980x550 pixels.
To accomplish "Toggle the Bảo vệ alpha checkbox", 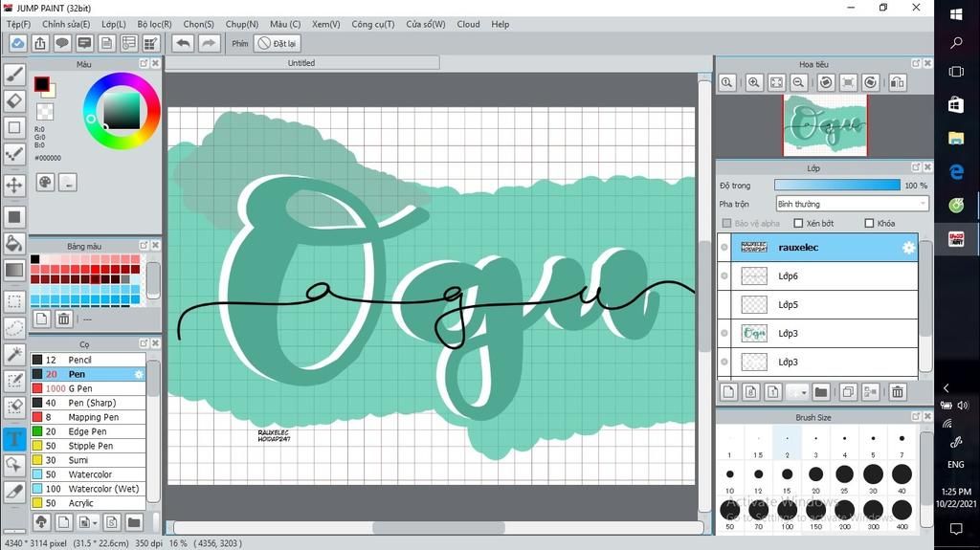I will coord(726,223).
